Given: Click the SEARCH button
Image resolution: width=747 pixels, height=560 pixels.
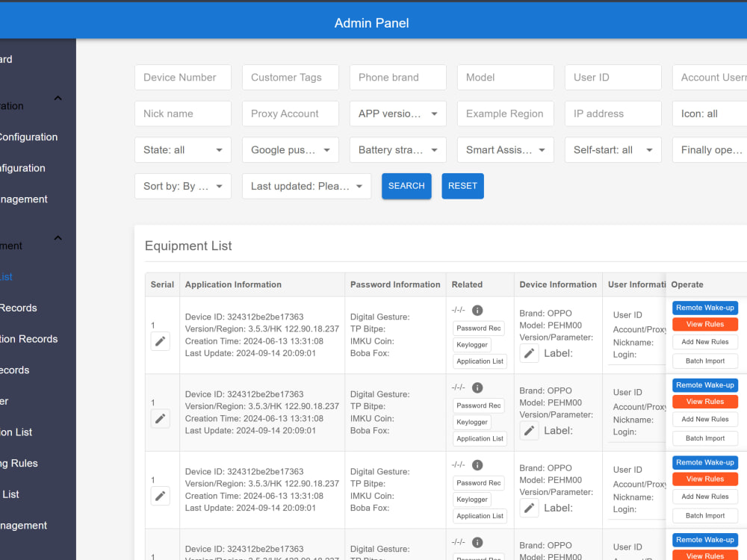Looking at the screenshot, I should (406, 186).
